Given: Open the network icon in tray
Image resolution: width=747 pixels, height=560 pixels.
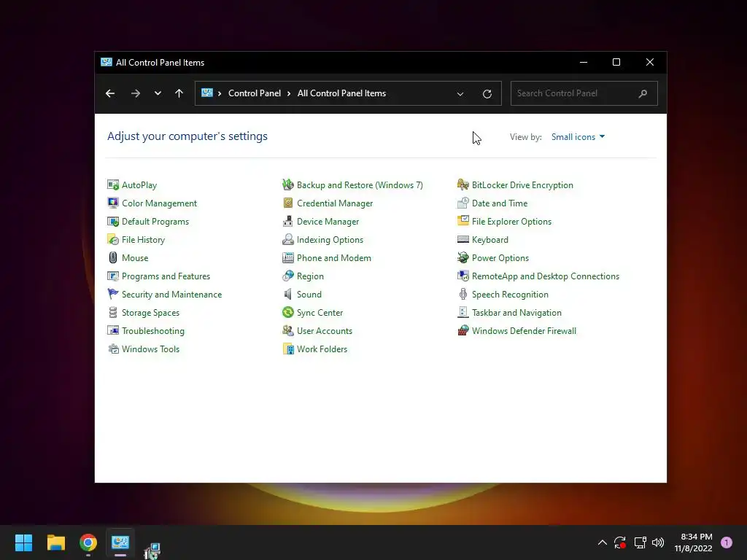Looking at the screenshot, I should pyautogui.click(x=640, y=542).
